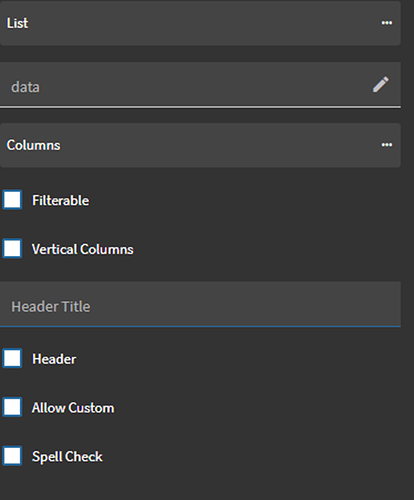Click the pencil edit icon beside data
The image size is (414, 500).
(380, 85)
